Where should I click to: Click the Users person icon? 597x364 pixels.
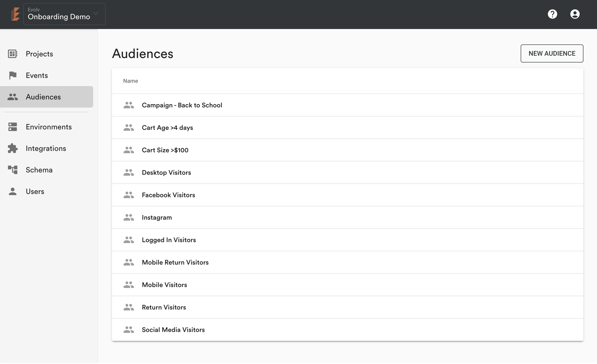[x=13, y=192]
